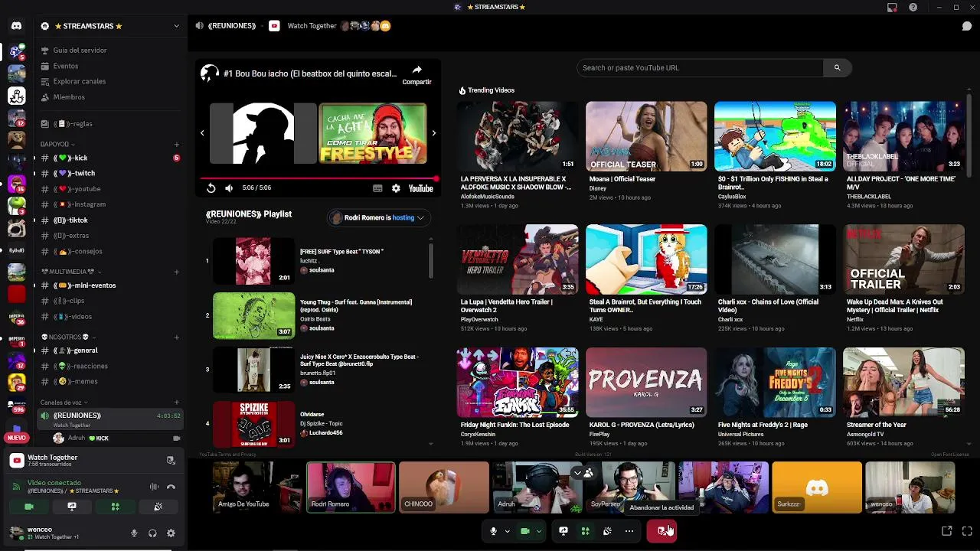Image resolution: width=980 pixels, height=551 pixels.
Task: Toggle camera in the bottom call bar
Action: click(x=525, y=531)
